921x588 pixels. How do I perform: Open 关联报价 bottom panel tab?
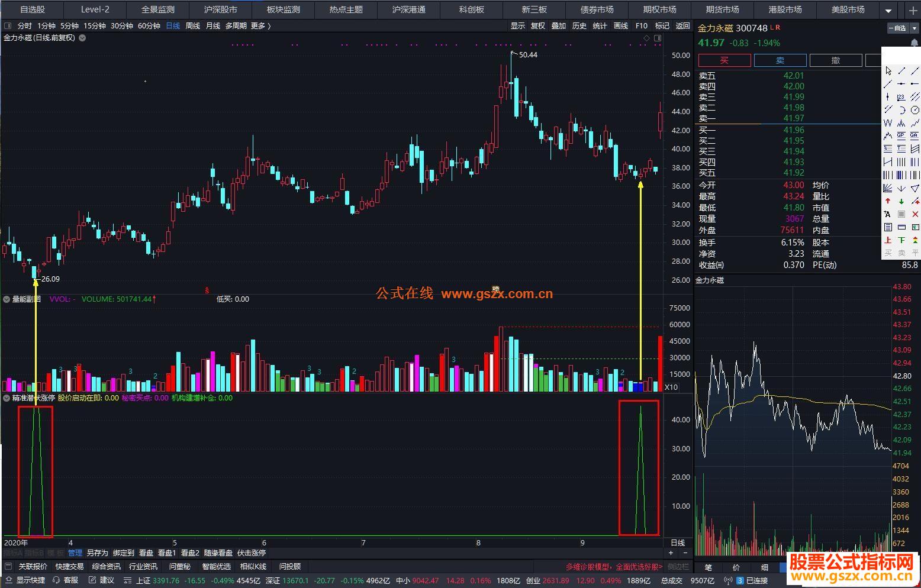33,567
